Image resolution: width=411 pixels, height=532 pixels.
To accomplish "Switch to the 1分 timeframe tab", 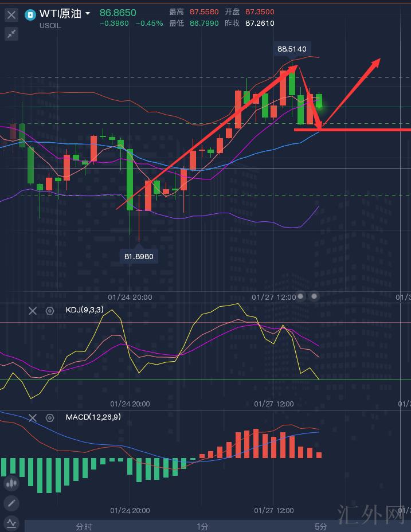I will [x=202, y=526].
